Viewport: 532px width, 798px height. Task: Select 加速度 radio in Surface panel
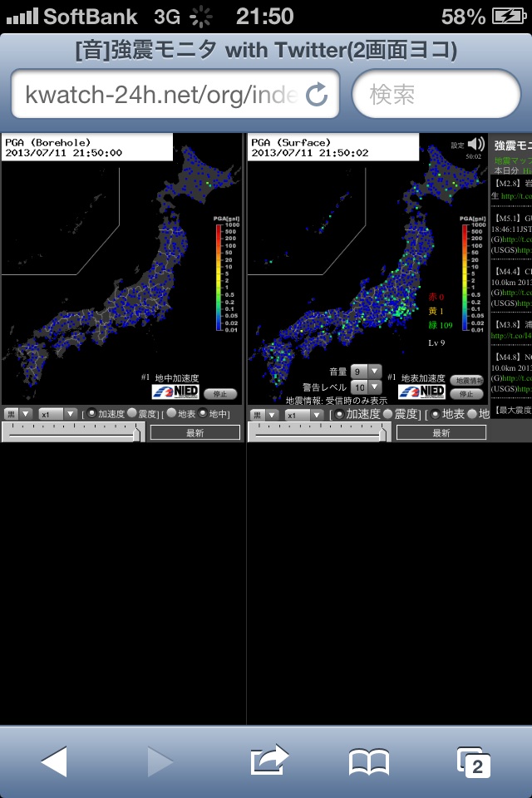(339, 414)
